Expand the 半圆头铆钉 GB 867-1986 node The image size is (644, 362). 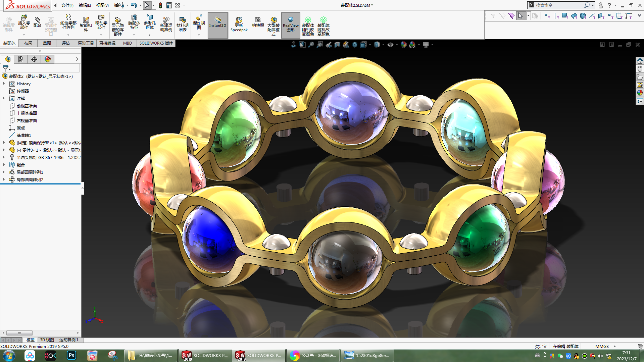click(x=4, y=157)
